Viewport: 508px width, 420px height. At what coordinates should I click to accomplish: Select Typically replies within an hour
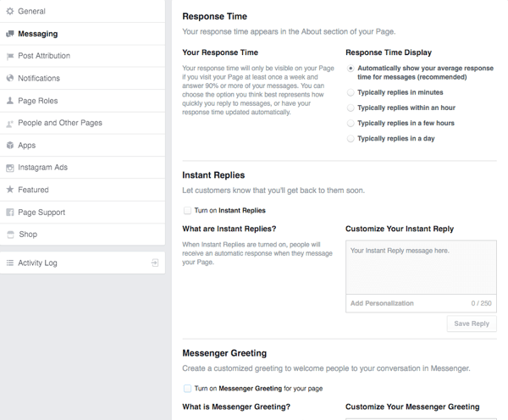point(351,108)
